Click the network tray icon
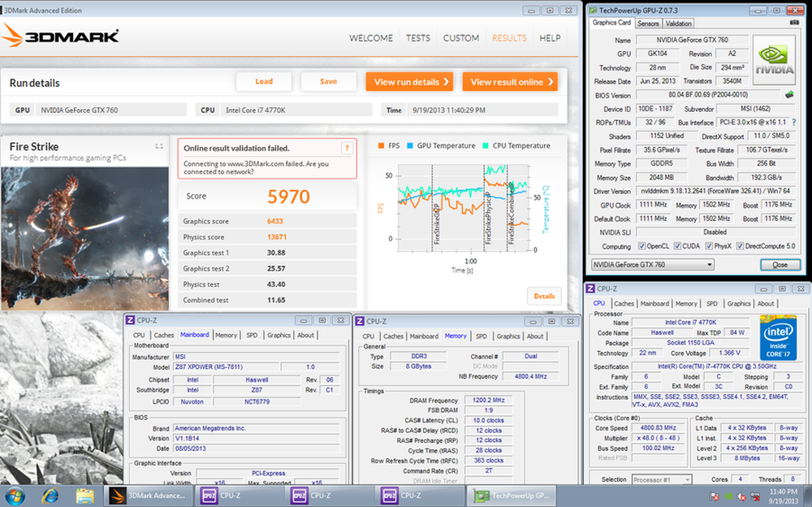Screen dimensions: 812x507 [755, 496]
